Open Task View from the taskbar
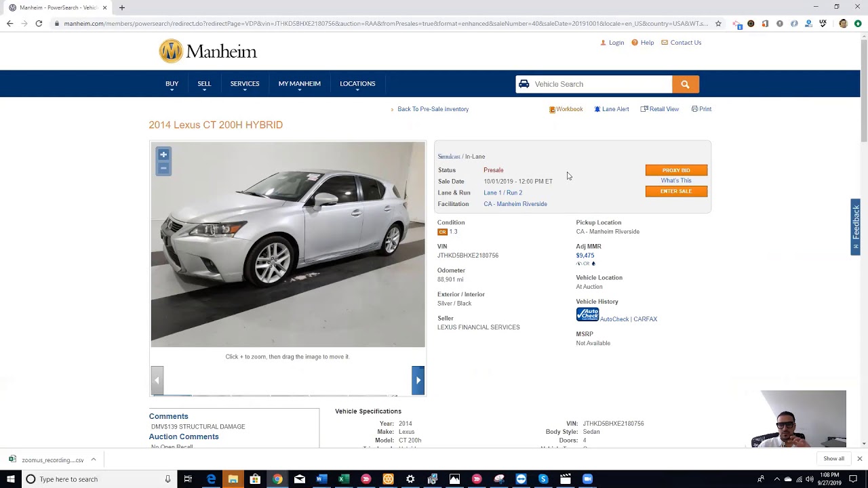The image size is (868, 488). click(x=188, y=479)
